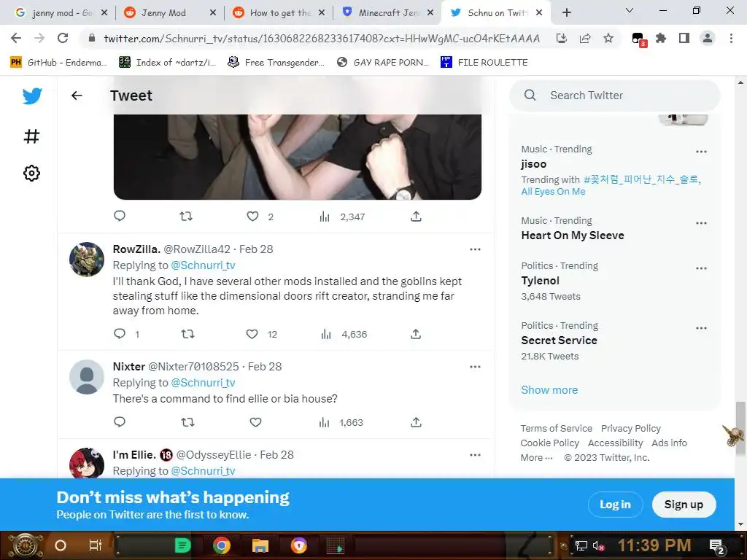Viewport: 747px width, 560px height.
Task: Open RowZilla's profile avatar
Action: [87, 260]
